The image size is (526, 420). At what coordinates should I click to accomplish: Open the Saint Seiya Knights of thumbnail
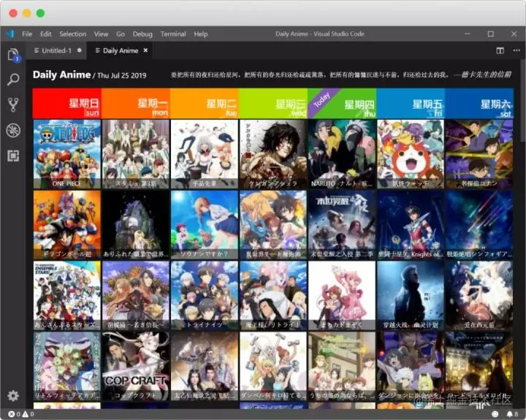point(411,225)
